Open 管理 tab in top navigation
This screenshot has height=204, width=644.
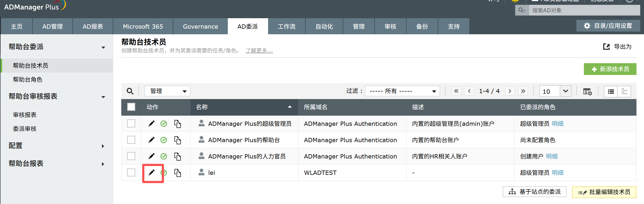pos(359,26)
